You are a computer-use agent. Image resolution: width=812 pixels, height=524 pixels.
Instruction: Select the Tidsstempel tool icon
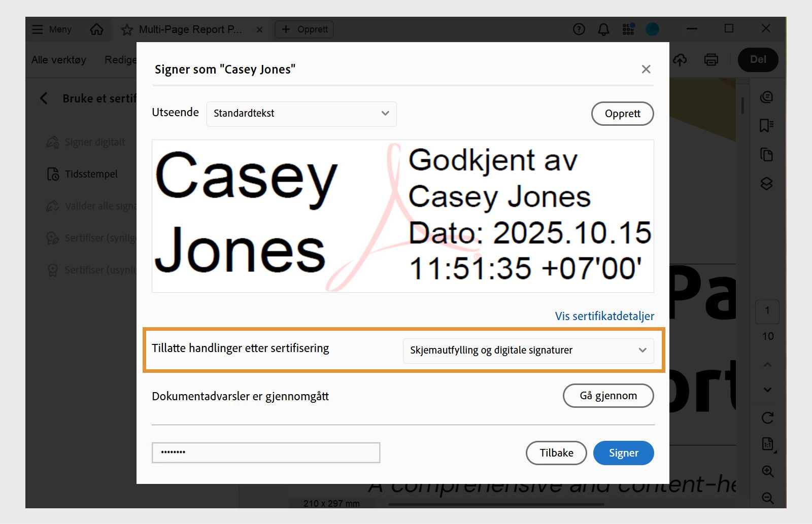pos(52,173)
